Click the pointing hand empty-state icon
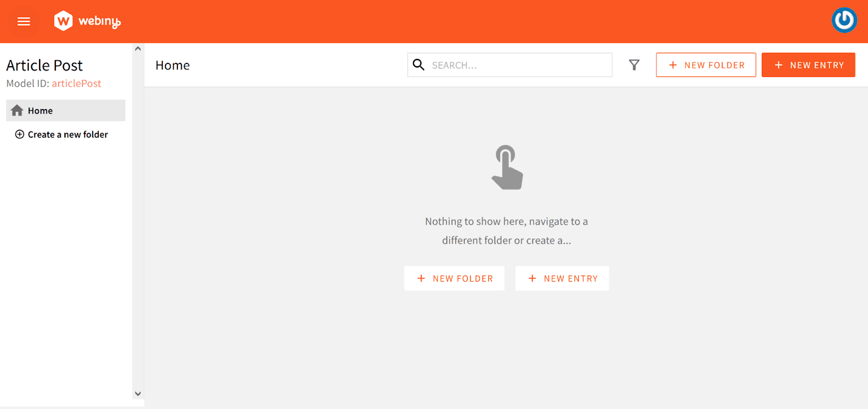868x409 pixels. [x=507, y=168]
